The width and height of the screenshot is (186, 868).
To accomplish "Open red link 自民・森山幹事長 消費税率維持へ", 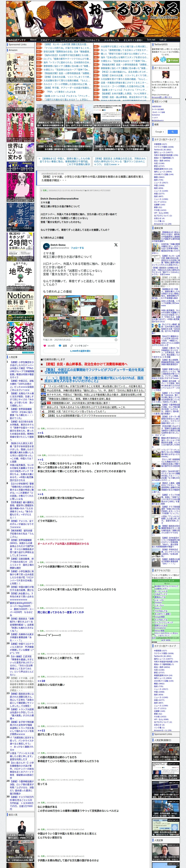I will [x=86, y=364].
